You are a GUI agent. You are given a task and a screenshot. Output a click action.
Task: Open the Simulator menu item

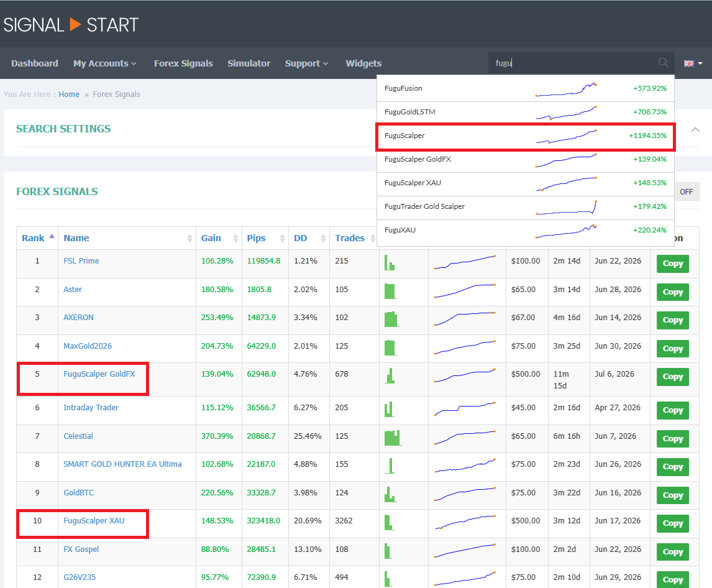tap(249, 63)
